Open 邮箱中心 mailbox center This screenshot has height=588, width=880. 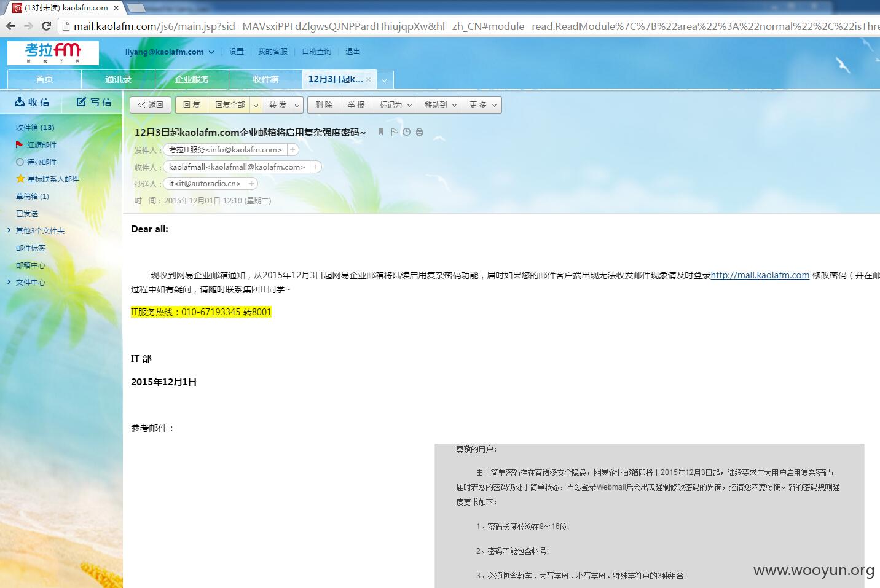[31, 265]
